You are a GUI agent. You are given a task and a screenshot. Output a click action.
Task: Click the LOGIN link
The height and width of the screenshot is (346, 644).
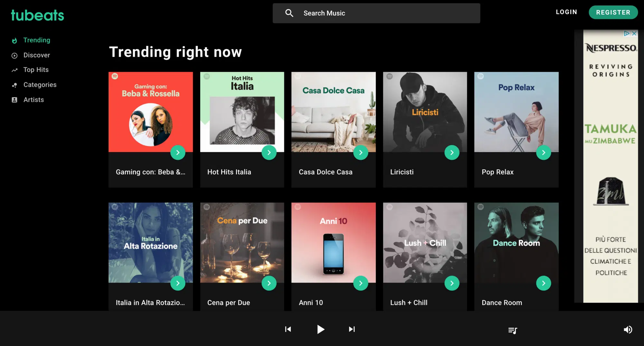tap(566, 12)
